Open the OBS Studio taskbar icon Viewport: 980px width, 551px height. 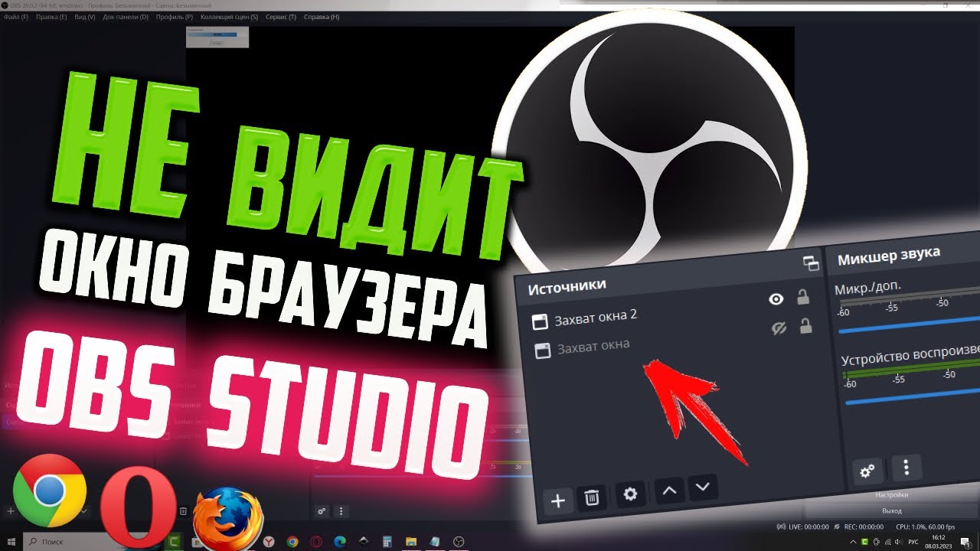click(459, 542)
